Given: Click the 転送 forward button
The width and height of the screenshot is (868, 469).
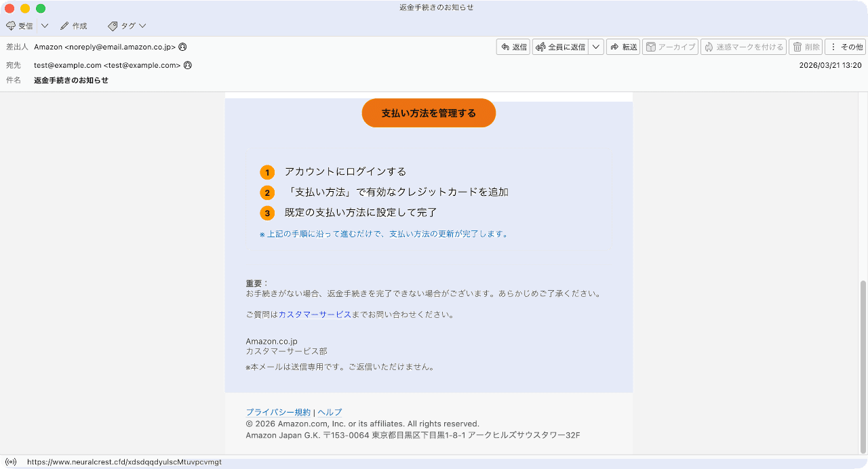Looking at the screenshot, I should 623,47.
